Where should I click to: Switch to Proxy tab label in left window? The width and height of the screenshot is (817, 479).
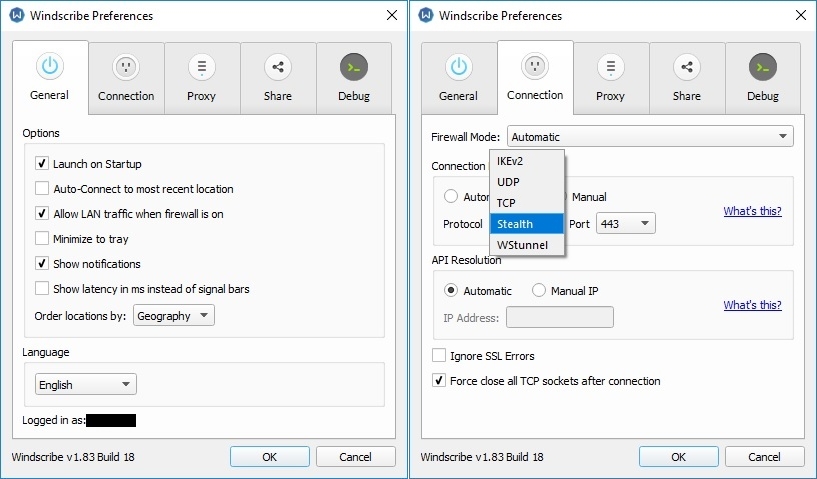click(201, 96)
